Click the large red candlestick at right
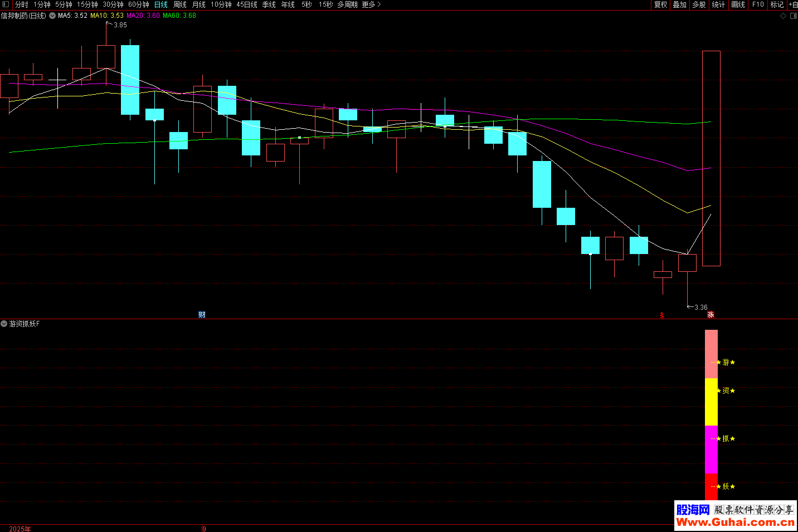 pos(711,158)
